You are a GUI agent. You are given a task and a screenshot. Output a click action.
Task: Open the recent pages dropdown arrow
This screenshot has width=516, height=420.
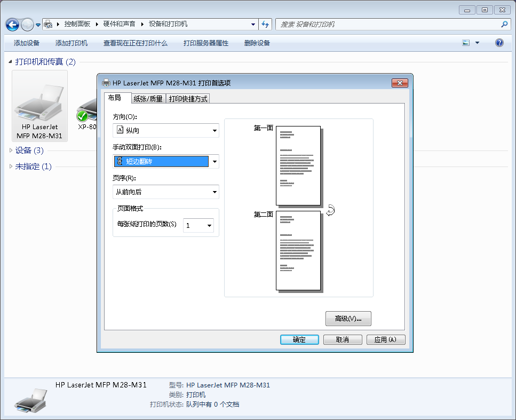[38, 25]
